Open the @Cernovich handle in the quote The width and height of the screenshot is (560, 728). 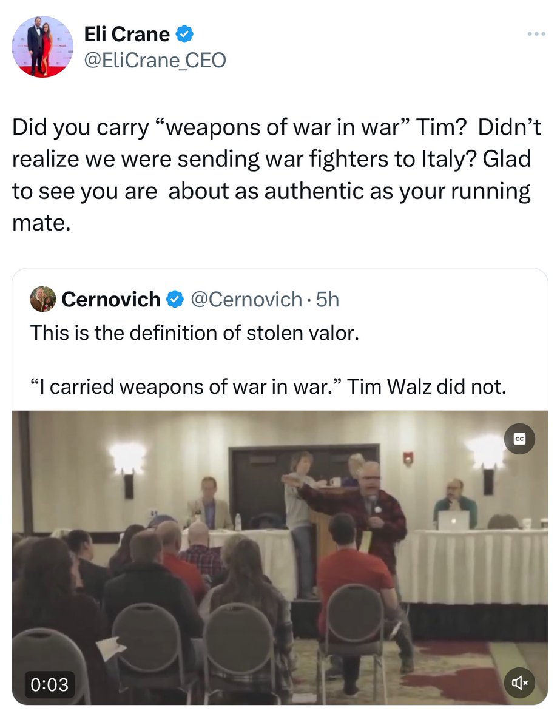tap(246, 299)
